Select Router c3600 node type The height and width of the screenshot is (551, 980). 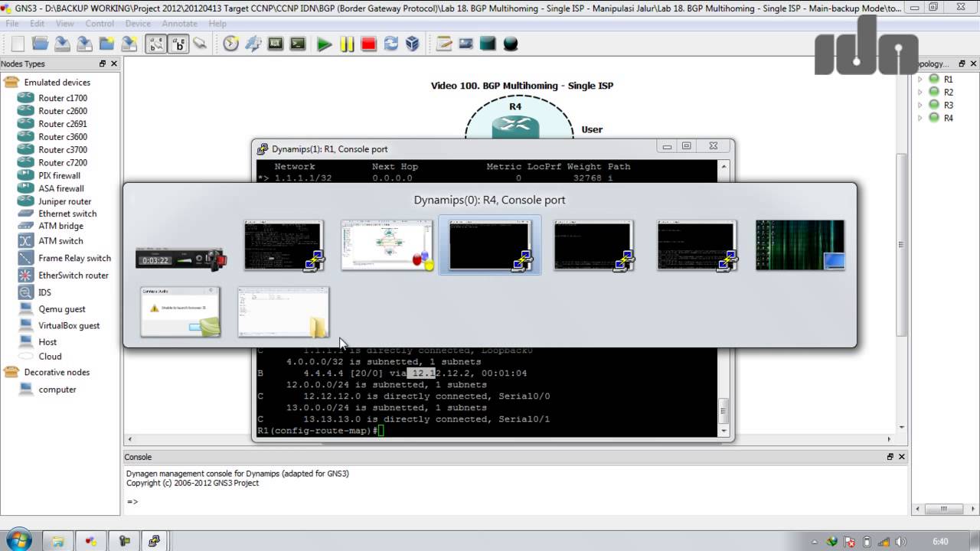(63, 137)
